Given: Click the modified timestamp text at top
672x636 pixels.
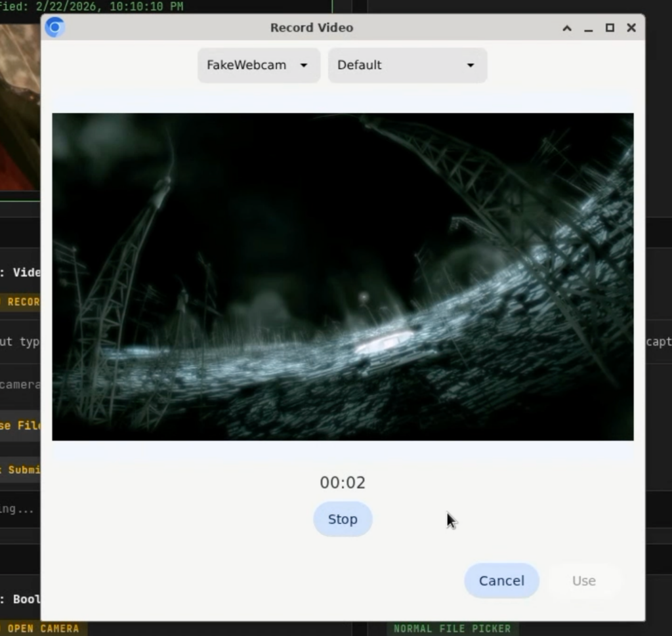Looking at the screenshot, I should click(x=92, y=7).
